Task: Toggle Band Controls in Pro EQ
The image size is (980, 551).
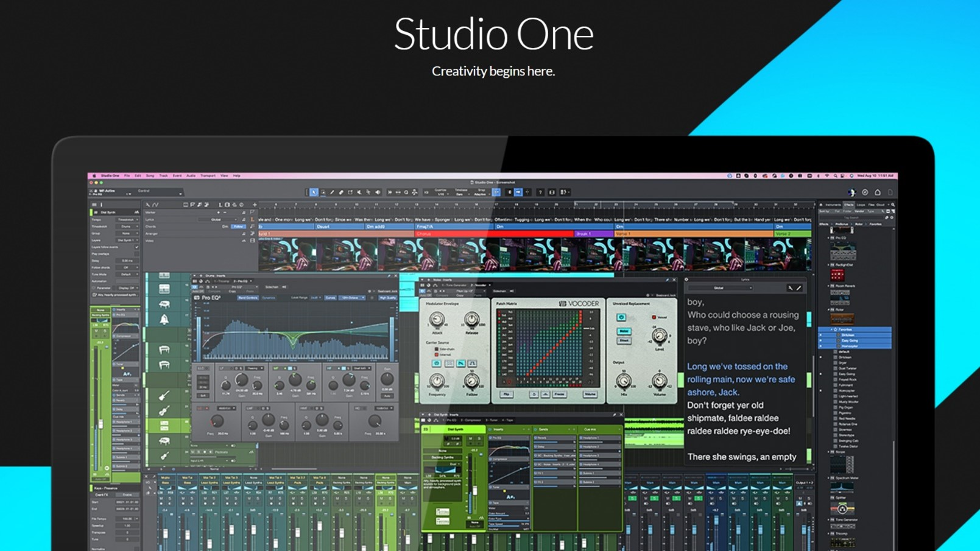Action: pyautogui.click(x=248, y=298)
